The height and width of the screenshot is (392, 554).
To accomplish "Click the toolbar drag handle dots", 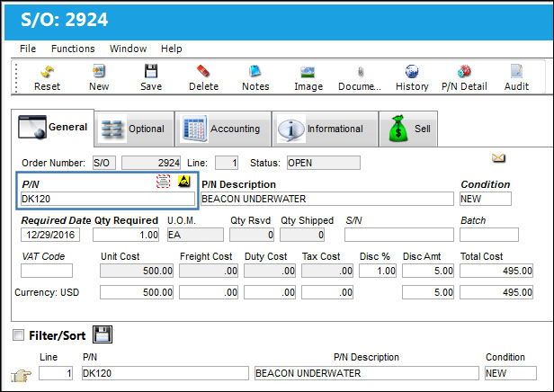I will coord(16,77).
